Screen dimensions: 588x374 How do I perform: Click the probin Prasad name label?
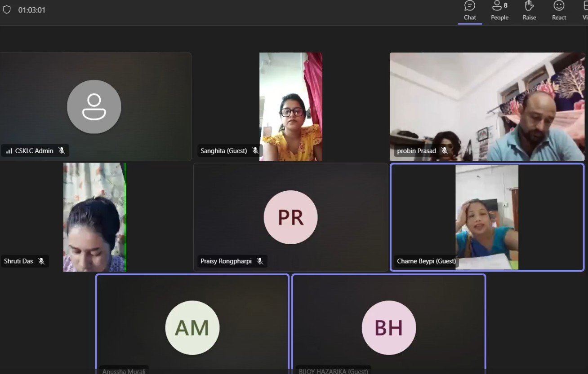[x=417, y=151]
